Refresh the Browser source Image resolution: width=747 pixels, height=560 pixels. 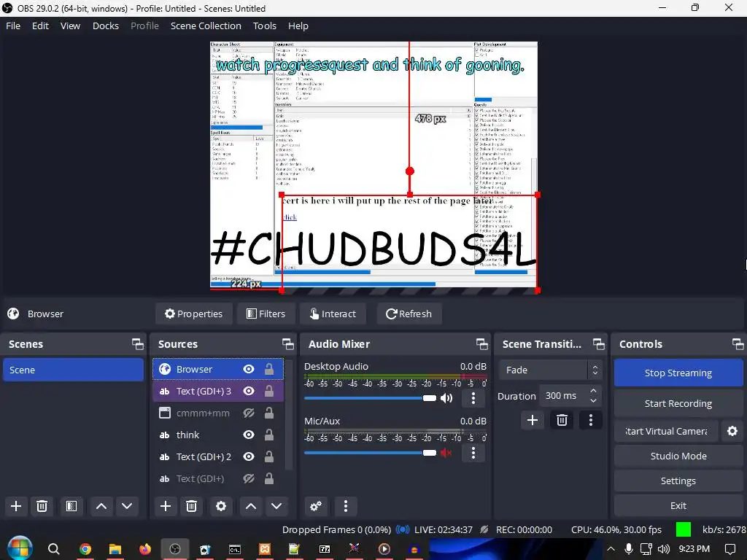point(409,314)
